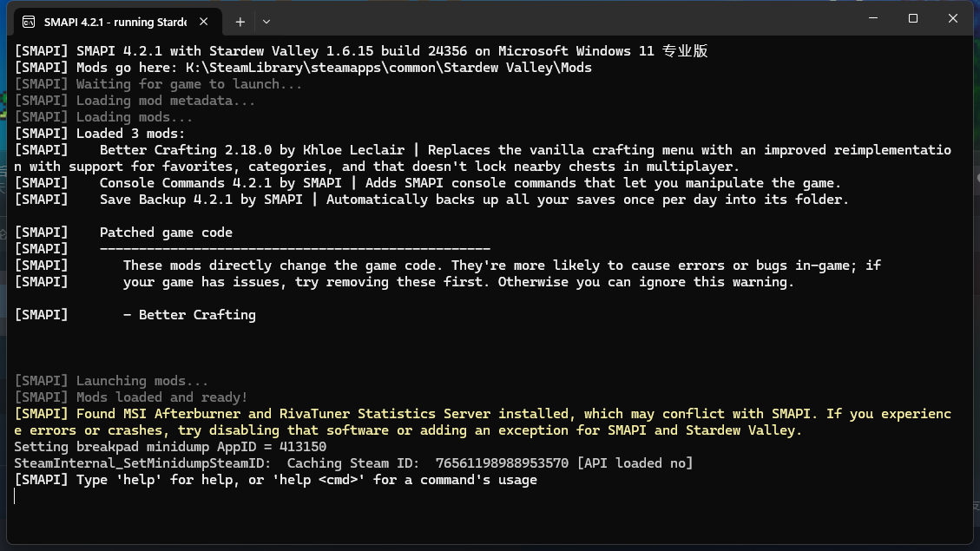Click the console icon on the SMAPI tab
This screenshot has height=551, width=980.
click(30, 21)
